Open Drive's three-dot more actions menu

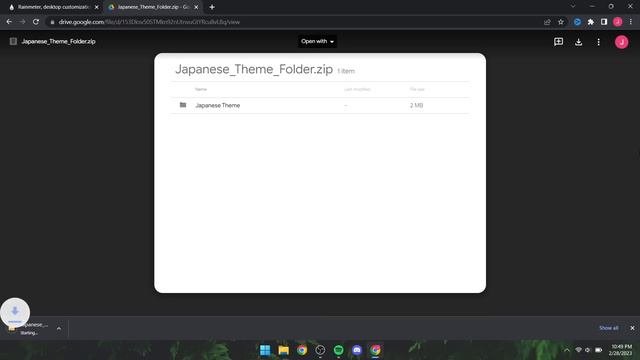coord(598,42)
